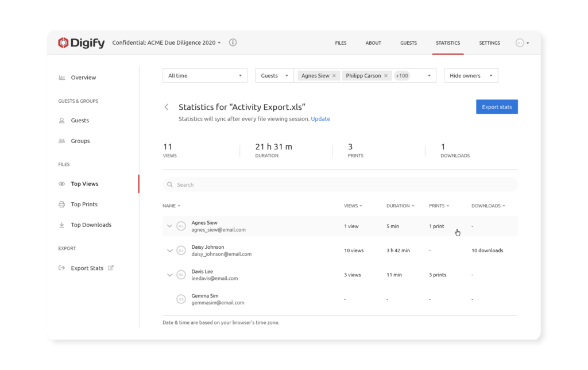Switch to the Guests tab
This screenshot has width=588, height=370.
[x=408, y=43]
